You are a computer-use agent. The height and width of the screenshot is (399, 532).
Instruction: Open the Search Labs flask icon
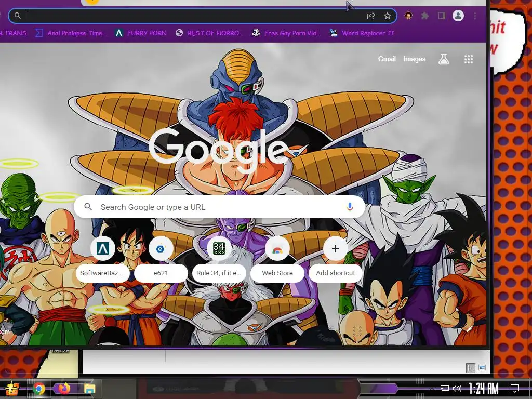444,59
